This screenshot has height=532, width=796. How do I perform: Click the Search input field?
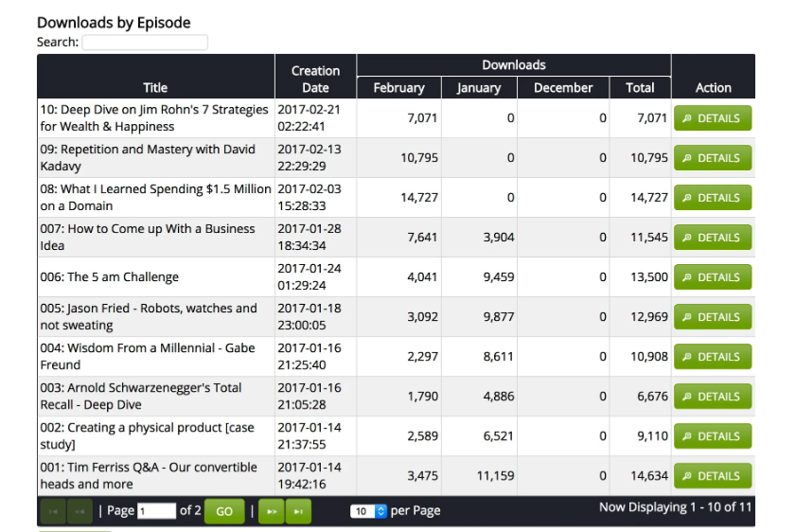click(145, 43)
